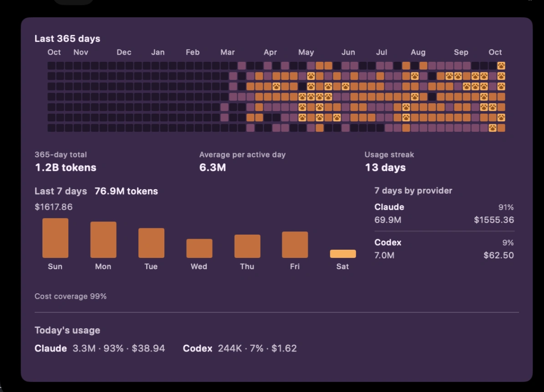Screen dimensions: 544x392
Task: Click the "13 days" usage streak value
Action: tap(385, 167)
